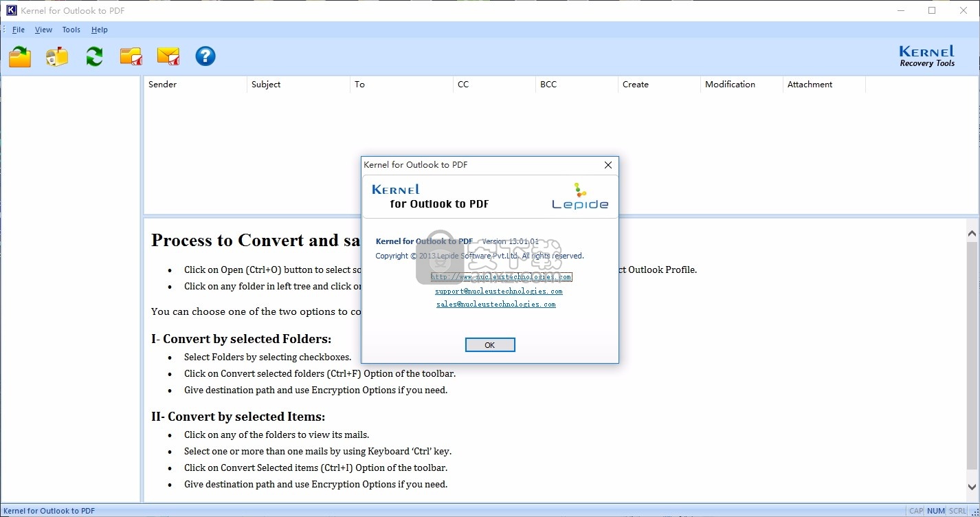
Task: Open the View menu
Action: click(x=43, y=30)
